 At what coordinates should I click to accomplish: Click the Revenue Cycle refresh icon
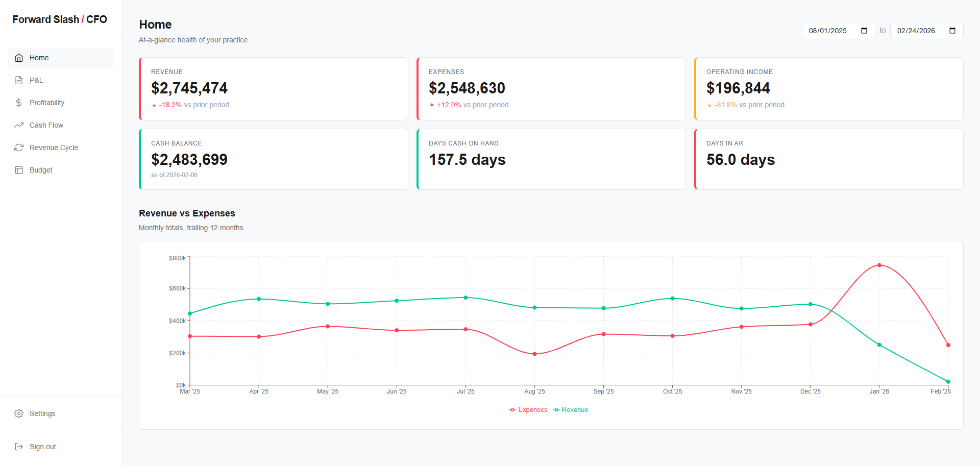pos(19,148)
